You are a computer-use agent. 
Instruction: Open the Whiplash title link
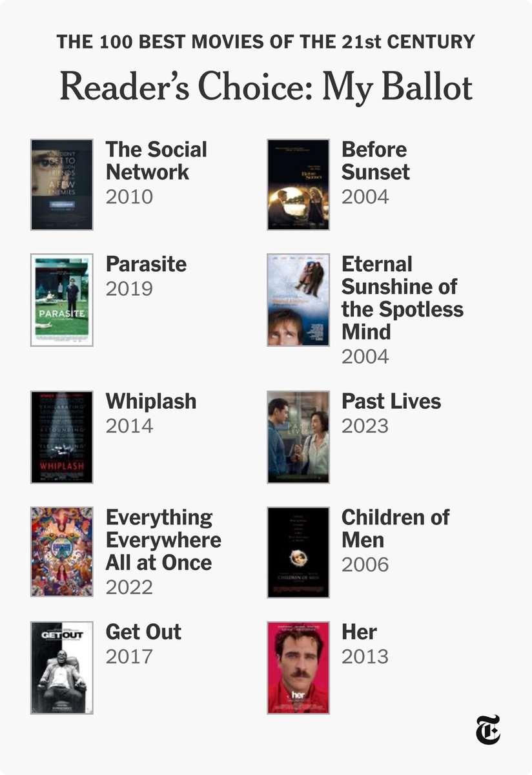pos(151,401)
